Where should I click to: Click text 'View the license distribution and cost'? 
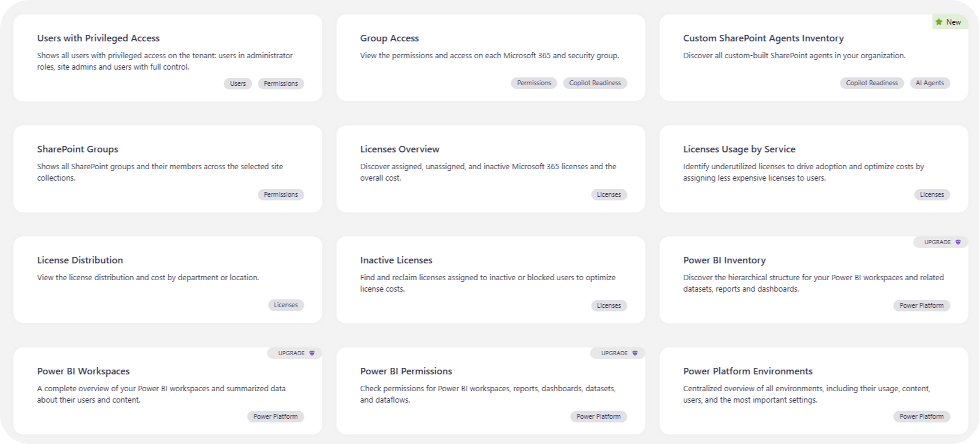148,278
